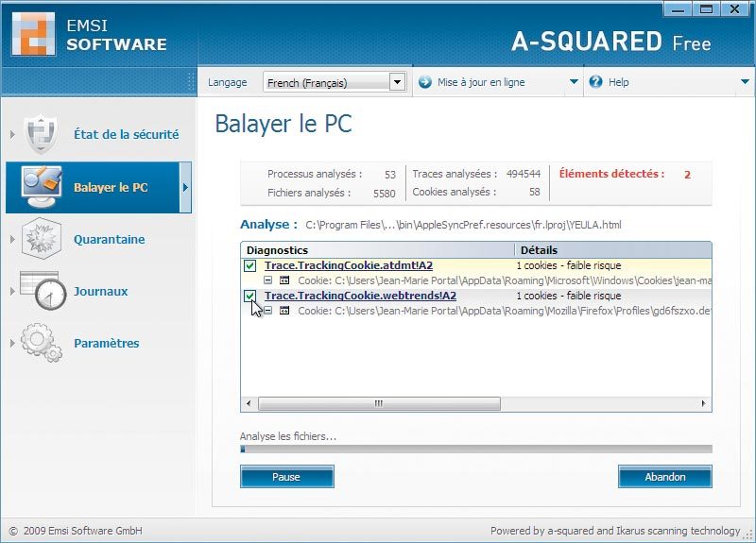Open the Trace.TrackingCookie.atdmt!A2 link

pyautogui.click(x=349, y=265)
